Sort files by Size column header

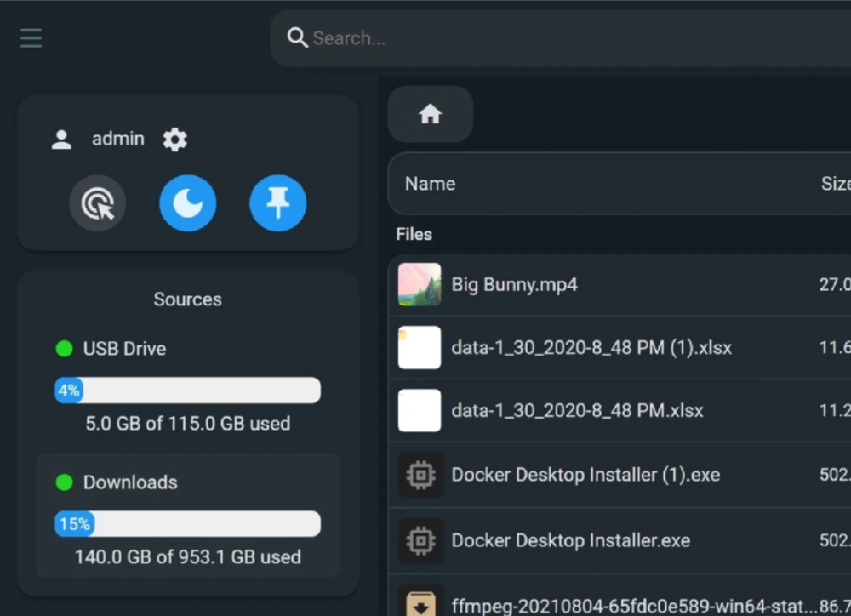pos(835,184)
